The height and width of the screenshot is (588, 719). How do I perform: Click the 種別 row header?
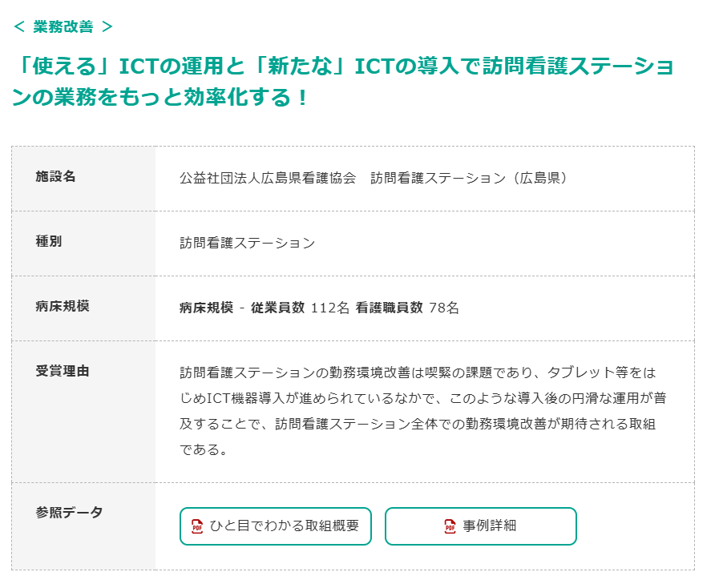pyautogui.click(x=49, y=241)
